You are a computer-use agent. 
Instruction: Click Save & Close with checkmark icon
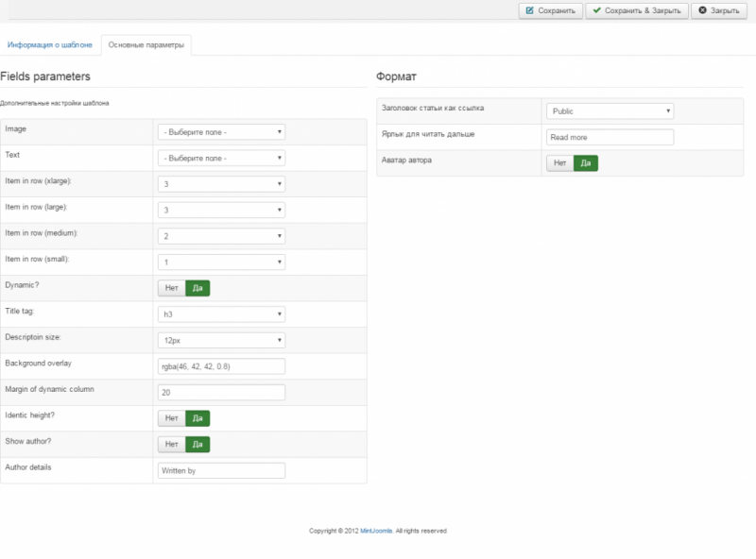coord(635,10)
